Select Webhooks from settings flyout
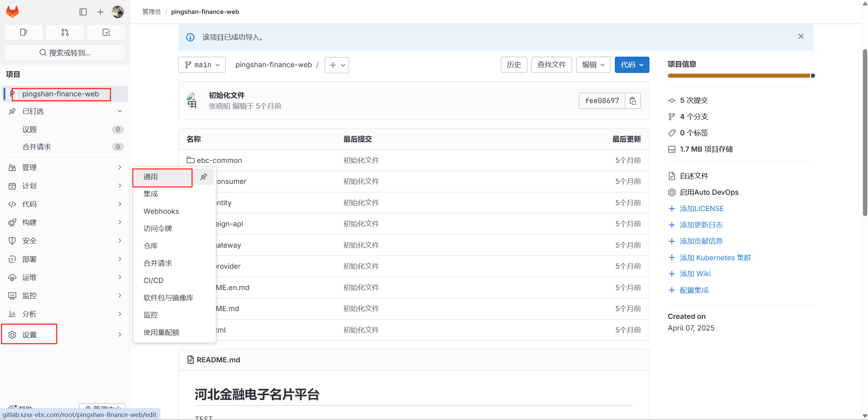The width and height of the screenshot is (868, 420). coord(161,211)
